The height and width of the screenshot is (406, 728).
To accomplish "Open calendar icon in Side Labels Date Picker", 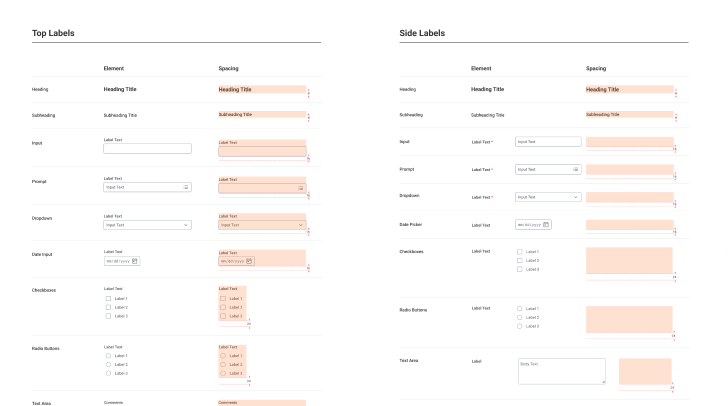I will [x=546, y=224].
